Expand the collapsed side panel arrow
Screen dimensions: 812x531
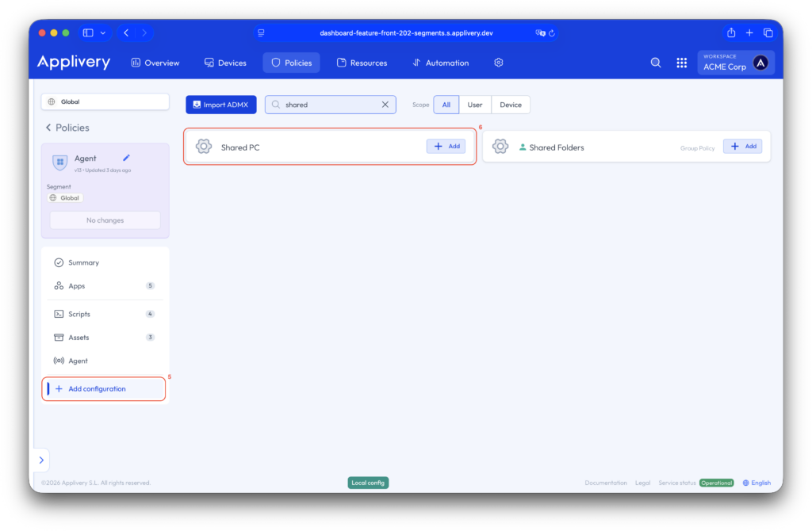(x=41, y=460)
